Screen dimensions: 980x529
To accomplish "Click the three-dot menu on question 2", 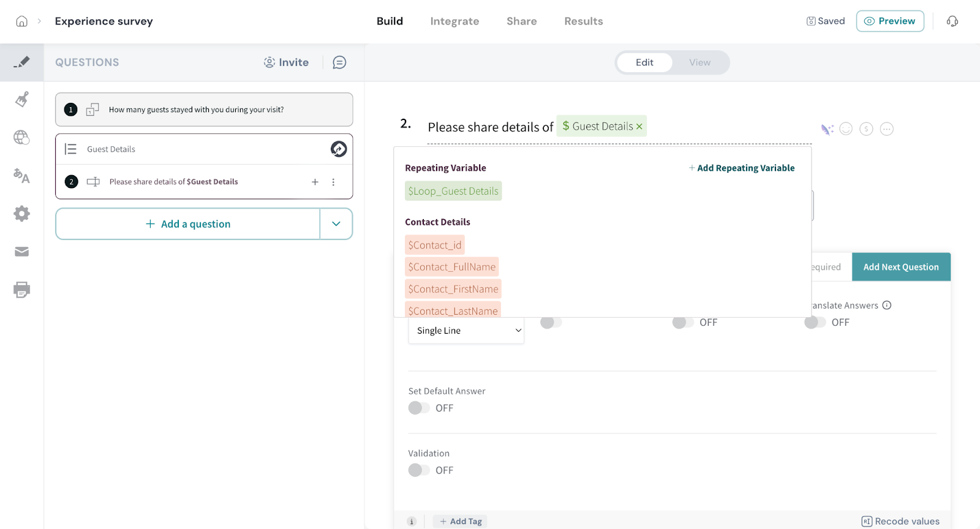I will (x=333, y=182).
